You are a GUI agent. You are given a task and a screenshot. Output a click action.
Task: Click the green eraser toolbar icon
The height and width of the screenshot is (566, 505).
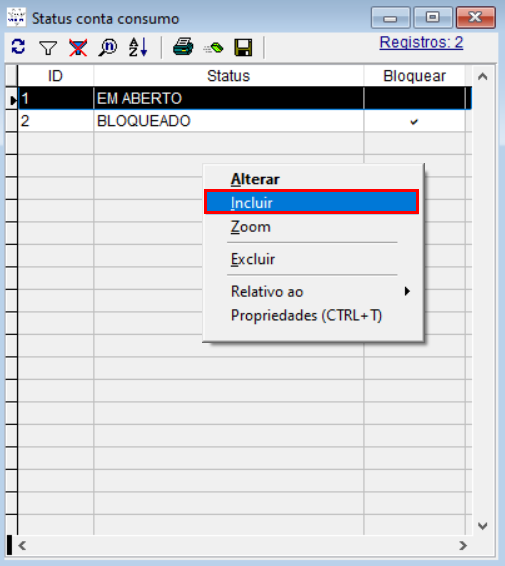(x=214, y=47)
